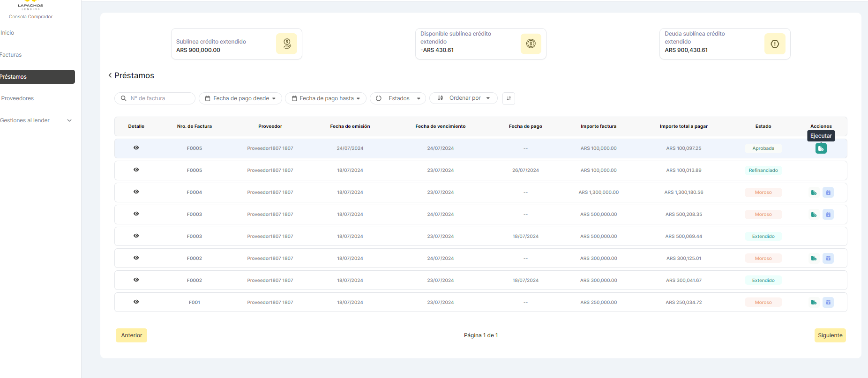Click the warning icon on the Deuda sublínea card
Image resolution: width=868 pixels, height=378 pixels.
tap(775, 44)
